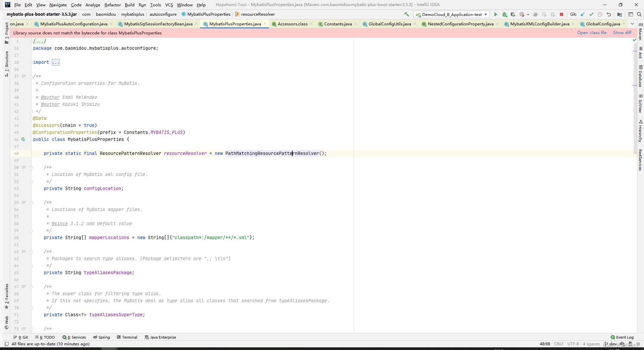Open Search Everywhere magnifier icon

click(x=639, y=14)
